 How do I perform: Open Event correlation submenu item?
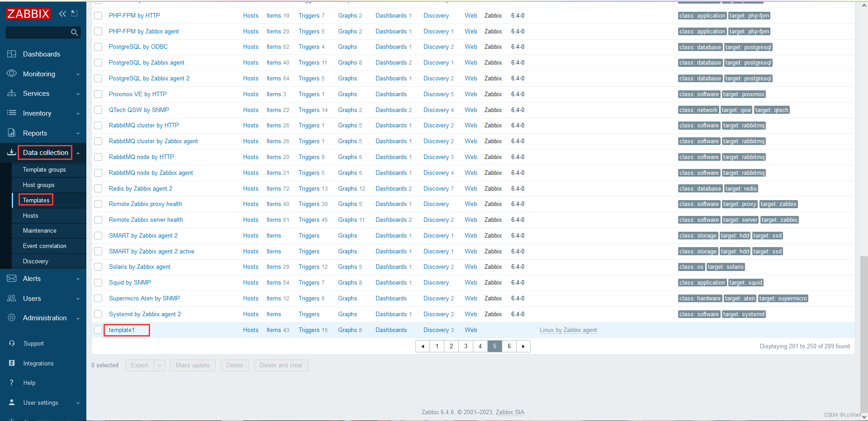point(44,246)
